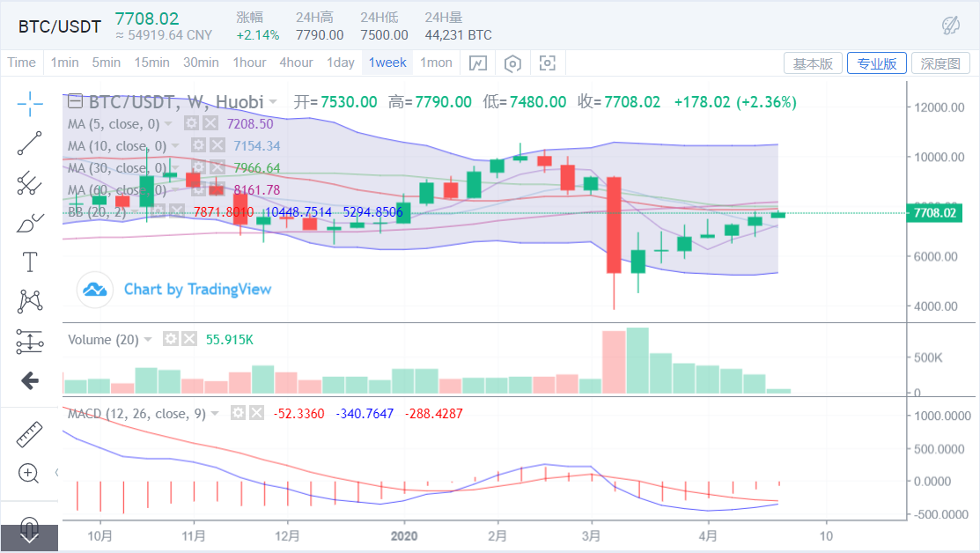
Task: Activate the zoom in tool
Action: [30, 473]
